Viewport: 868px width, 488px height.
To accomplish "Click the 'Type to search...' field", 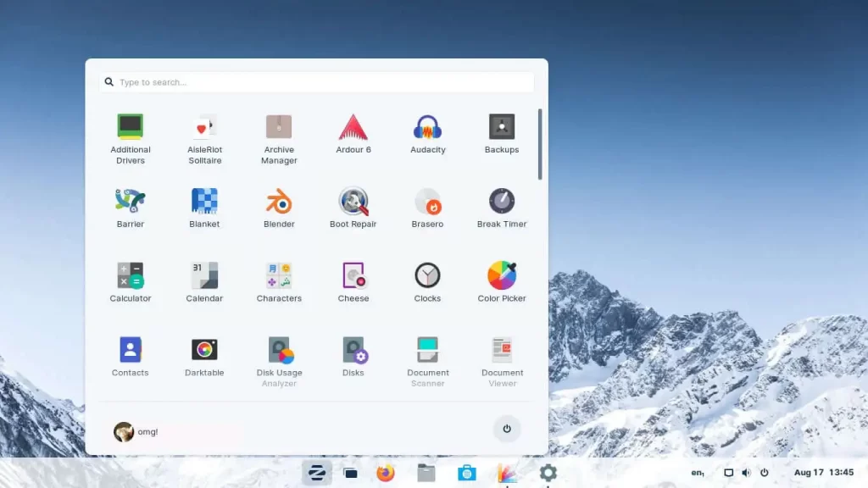I will [x=317, y=82].
